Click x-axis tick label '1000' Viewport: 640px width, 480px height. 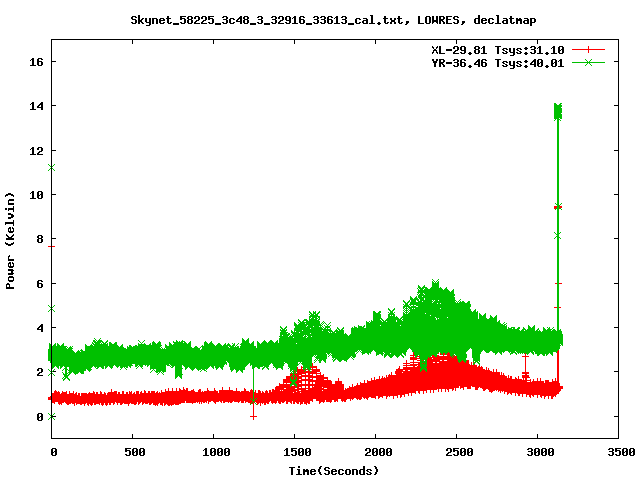coord(216,452)
